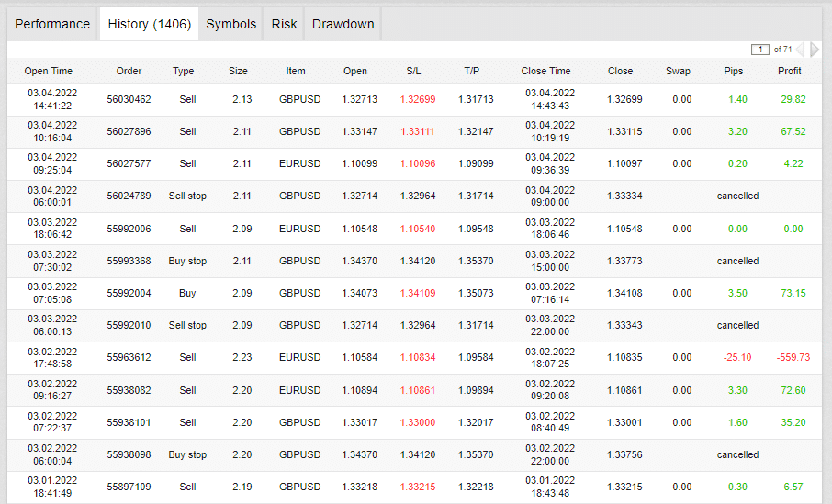Screen dimensions: 832x504
Task: Click the profit value 29.82
Action: point(793,99)
